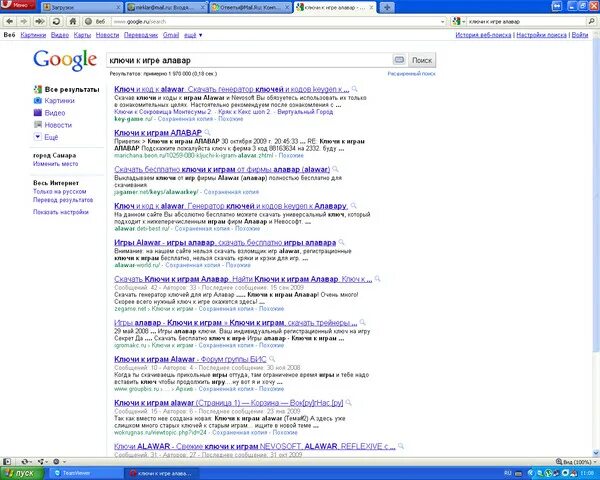Image resolution: width=600 pixels, height=480 pixels.
Task: Close the Ответы@Mail.Ru tab
Action: 287,7
